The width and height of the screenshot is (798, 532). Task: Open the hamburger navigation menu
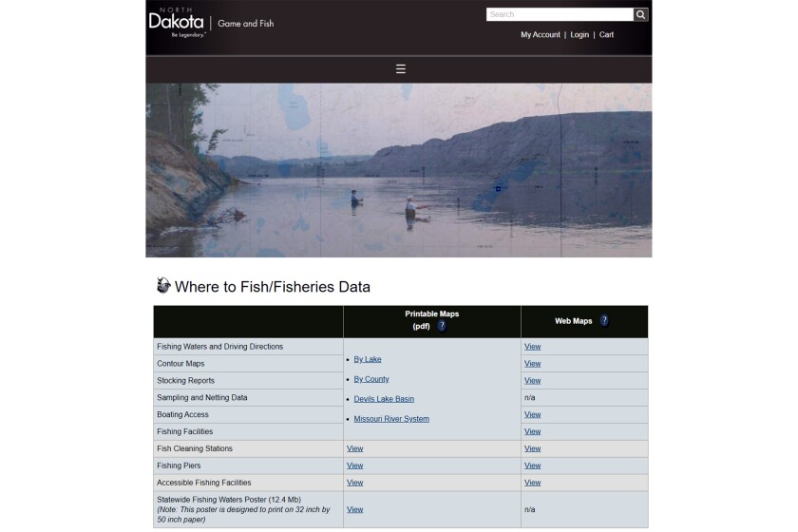(401, 69)
